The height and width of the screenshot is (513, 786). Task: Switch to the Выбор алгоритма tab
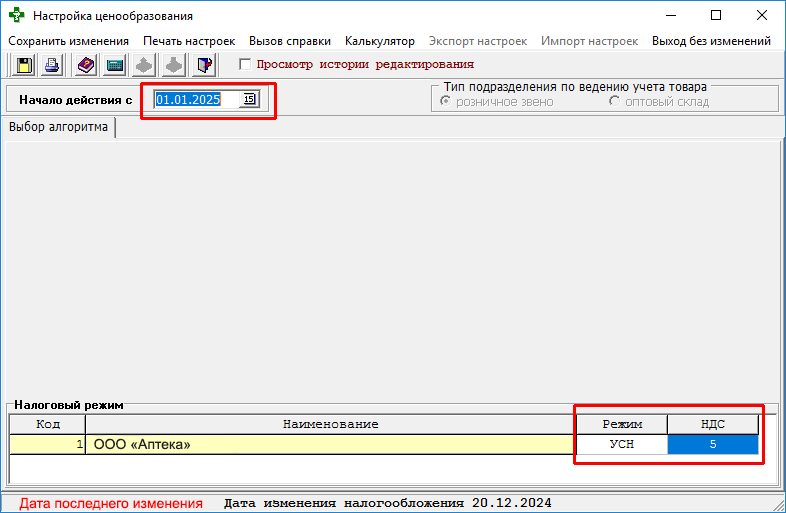click(58, 128)
